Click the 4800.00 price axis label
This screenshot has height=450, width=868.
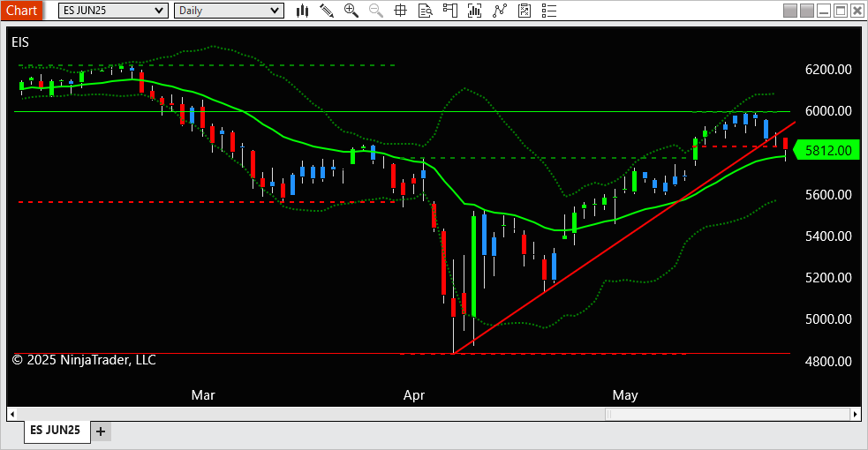pos(828,362)
